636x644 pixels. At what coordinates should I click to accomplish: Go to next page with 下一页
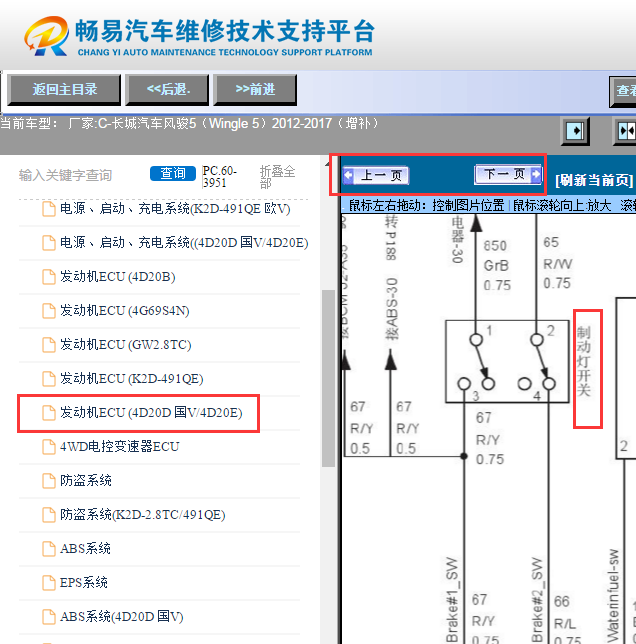point(508,174)
